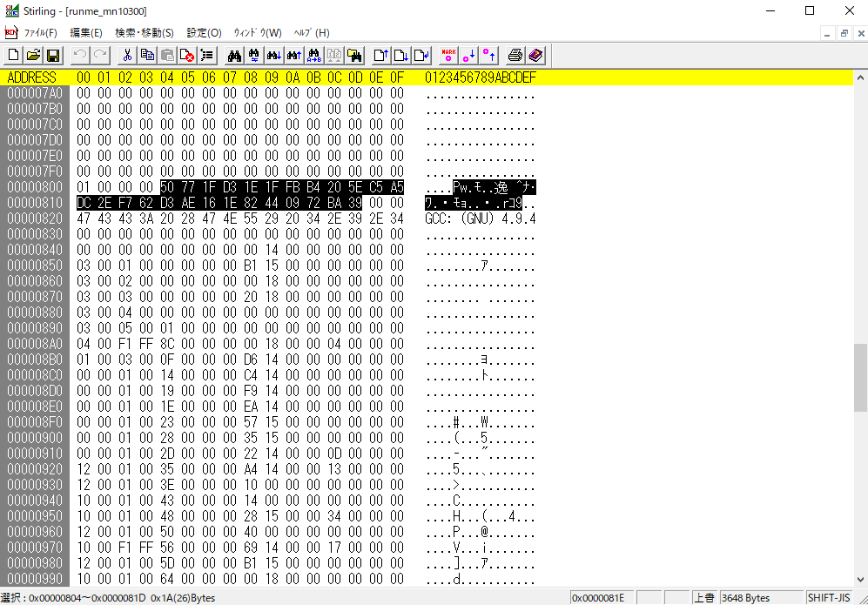Click address row 00000800

(x=35, y=187)
